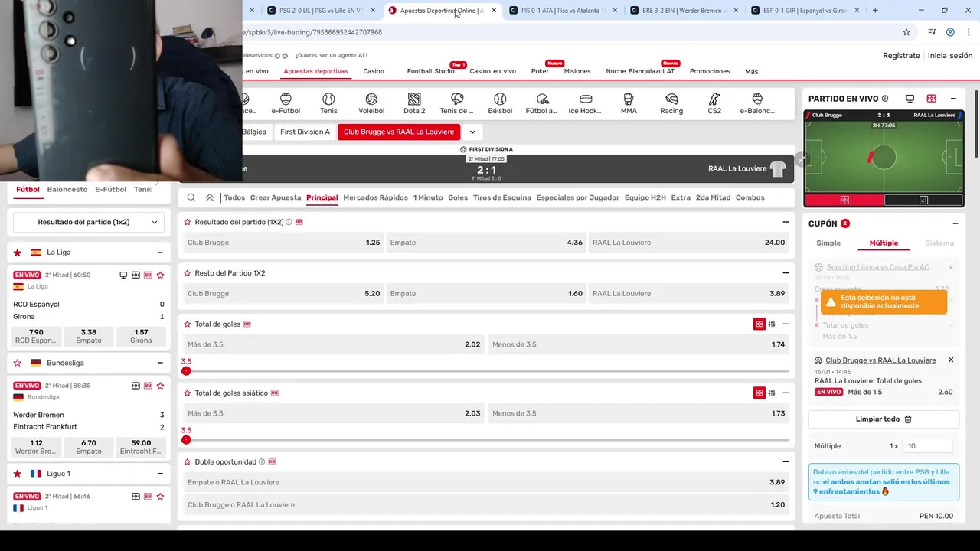
Task: Collapse the Partido en Vivo panel
Action: pos(953,99)
